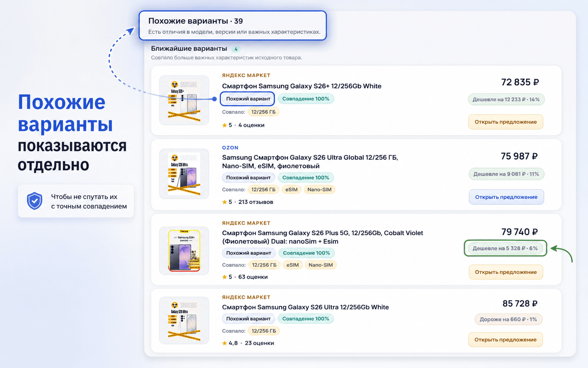Click the 63 оценки rating text
The image size is (588, 368).
click(253, 277)
